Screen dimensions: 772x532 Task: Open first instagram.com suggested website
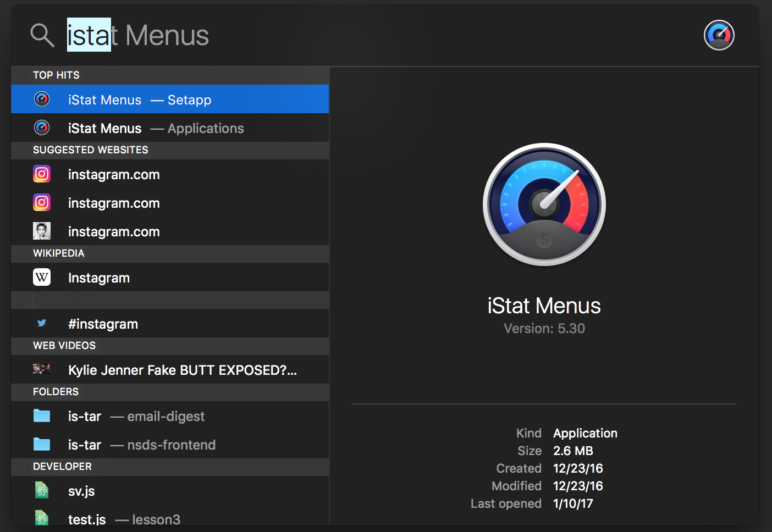(169, 174)
